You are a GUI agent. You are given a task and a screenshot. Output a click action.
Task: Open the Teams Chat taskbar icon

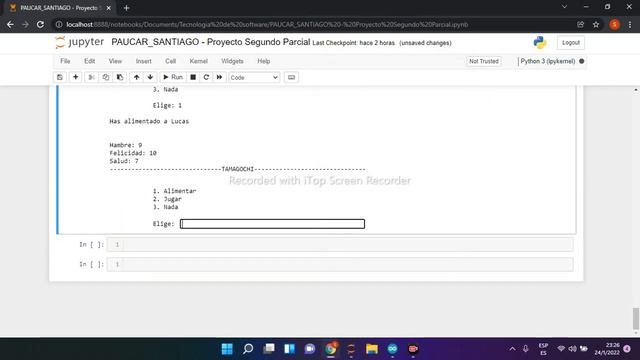pyautogui.click(x=310, y=349)
